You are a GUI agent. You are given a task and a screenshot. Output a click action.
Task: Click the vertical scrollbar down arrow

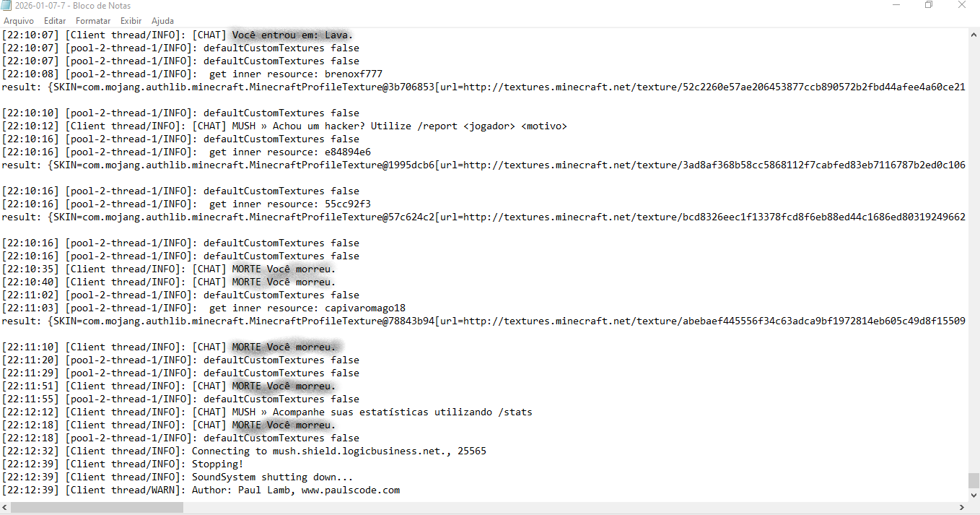coord(974,496)
